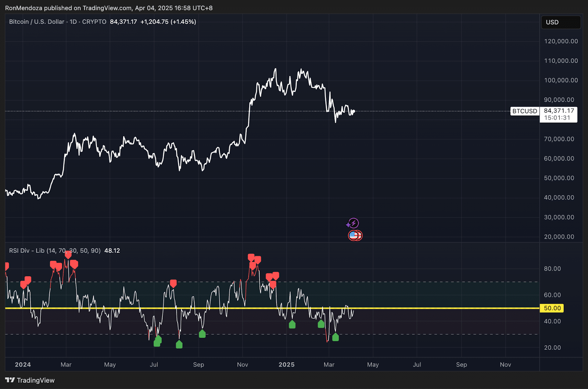This screenshot has width=588, height=389.
Task: Click the 2024 label on the time axis
Action: (23, 364)
